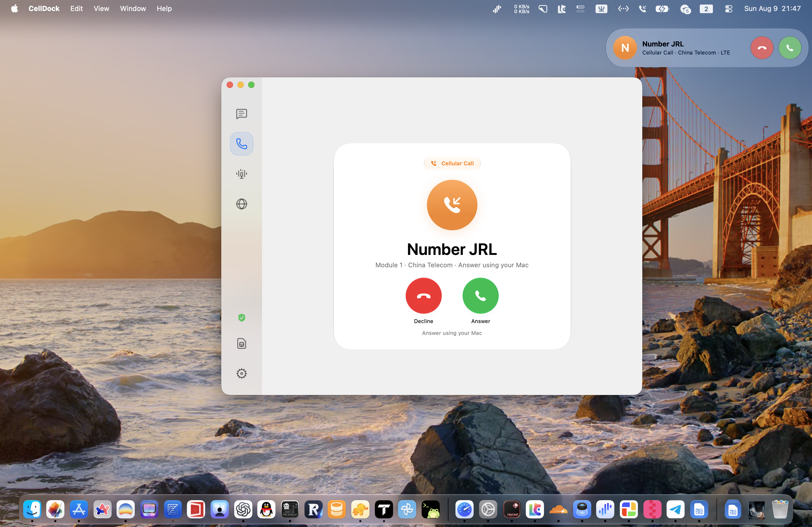The height and width of the screenshot is (527, 812).
Task: Open the signal module icon in sidebar
Action: [x=242, y=174]
